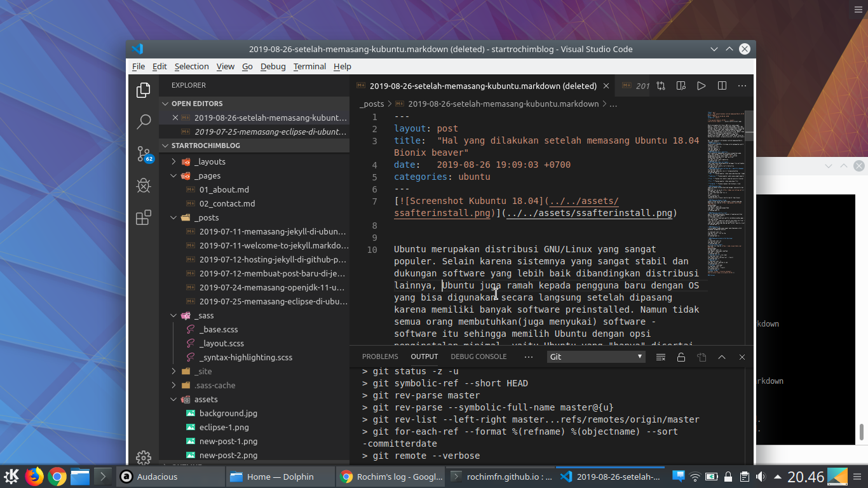868x488 pixels.
Task: Open 01_about.md in the explorer
Action: click(224, 190)
